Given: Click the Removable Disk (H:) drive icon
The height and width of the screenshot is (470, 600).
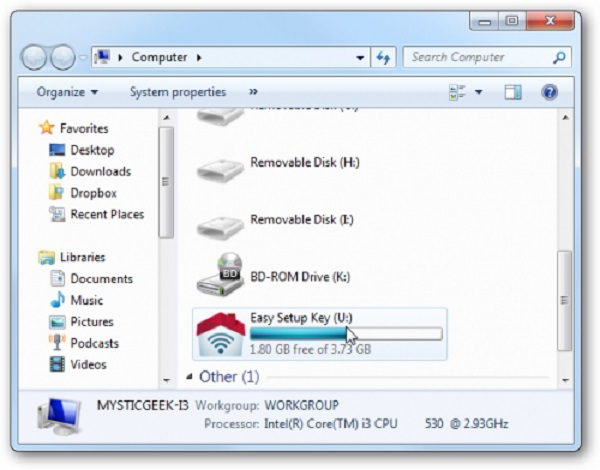Looking at the screenshot, I should pos(219,167).
